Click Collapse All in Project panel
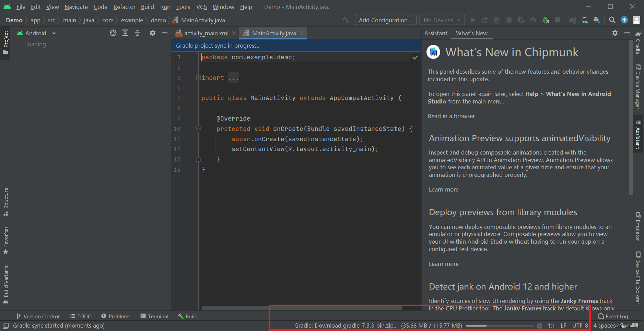The width and height of the screenshot is (644, 331). (x=137, y=33)
